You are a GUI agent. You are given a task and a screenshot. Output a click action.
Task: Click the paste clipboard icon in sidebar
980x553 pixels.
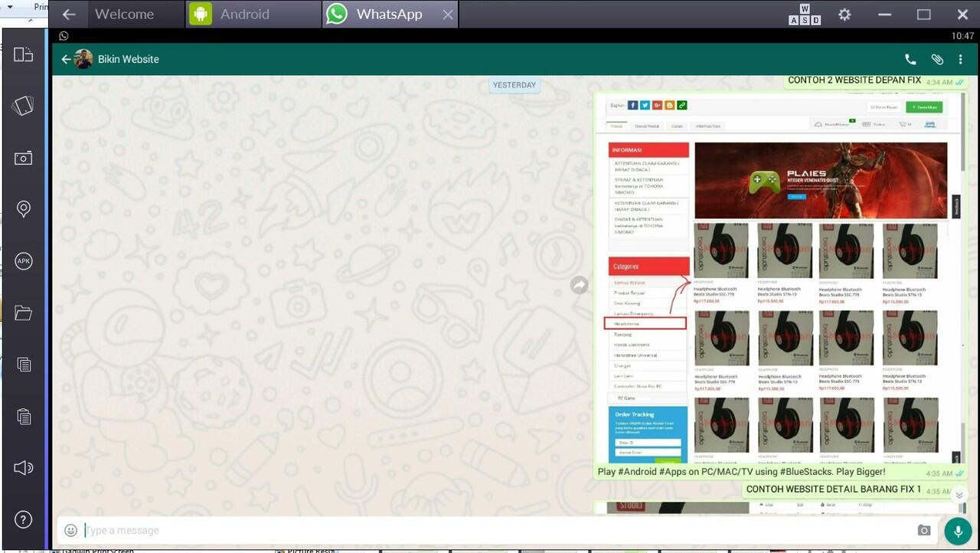(x=24, y=416)
